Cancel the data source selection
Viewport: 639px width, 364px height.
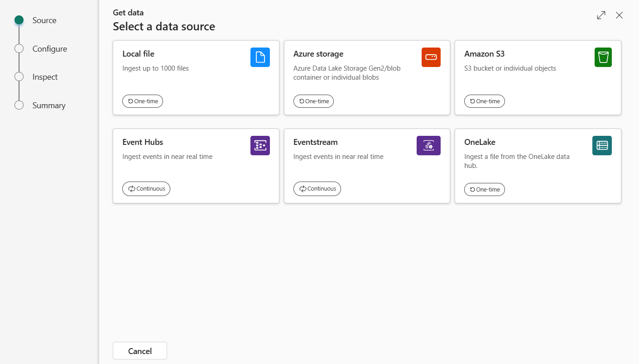139,350
